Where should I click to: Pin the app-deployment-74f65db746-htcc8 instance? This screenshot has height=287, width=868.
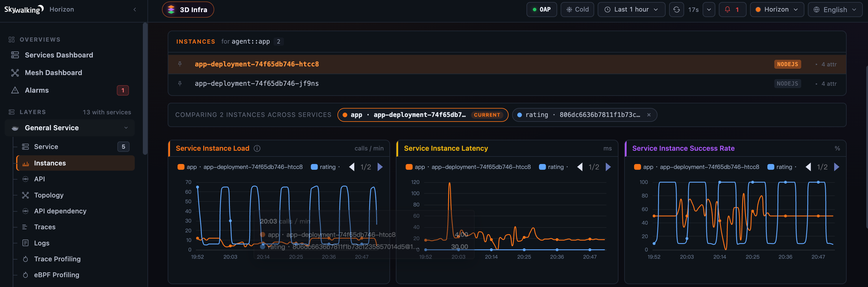point(180,64)
